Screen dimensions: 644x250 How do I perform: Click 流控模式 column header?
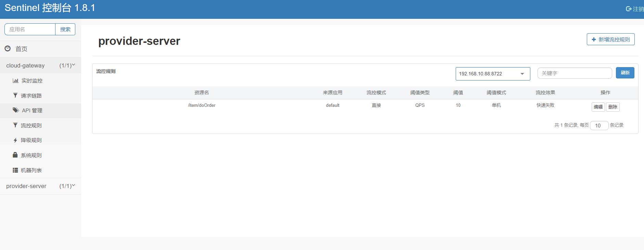coord(376,92)
